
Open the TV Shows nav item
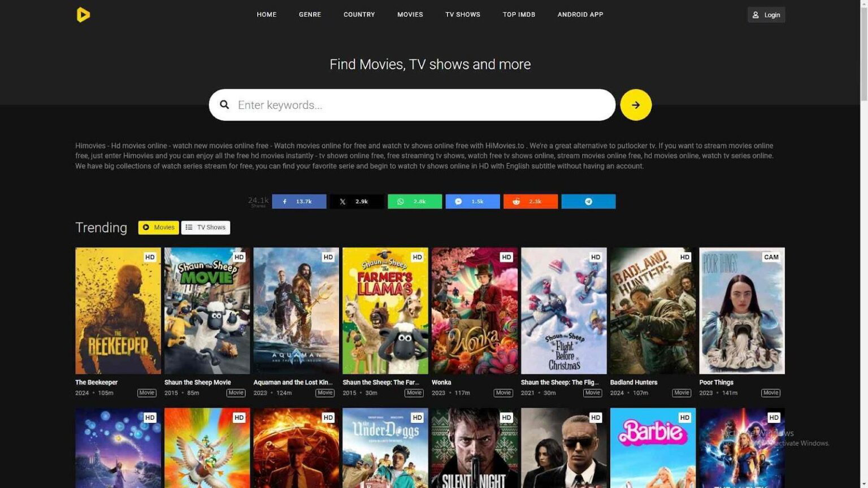click(x=462, y=15)
